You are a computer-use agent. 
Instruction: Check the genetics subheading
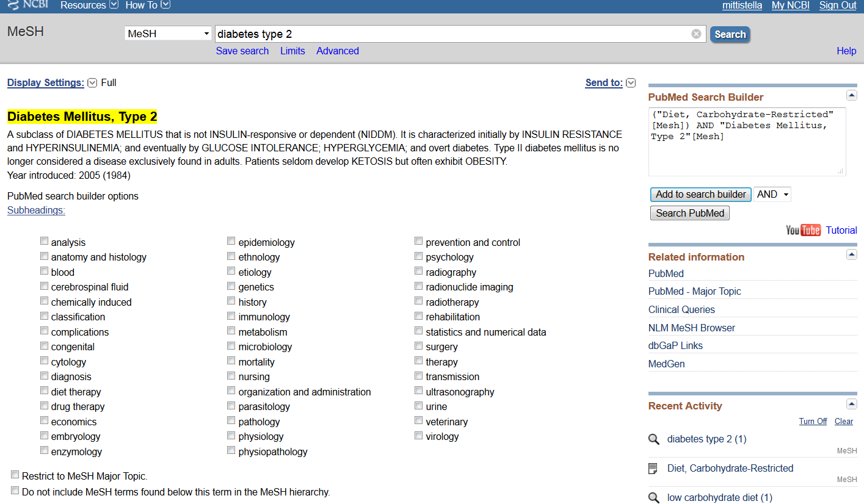point(231,286)
